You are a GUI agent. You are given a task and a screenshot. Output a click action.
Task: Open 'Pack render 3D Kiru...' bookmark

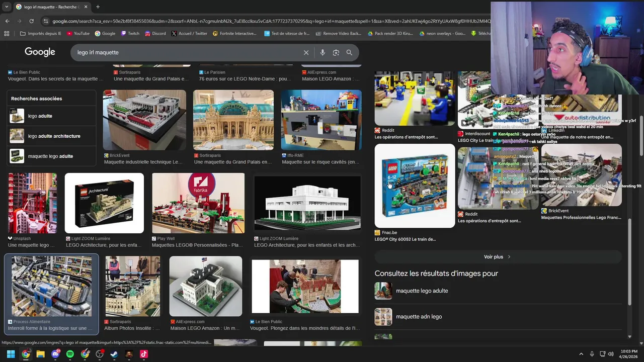click(390, 34)
